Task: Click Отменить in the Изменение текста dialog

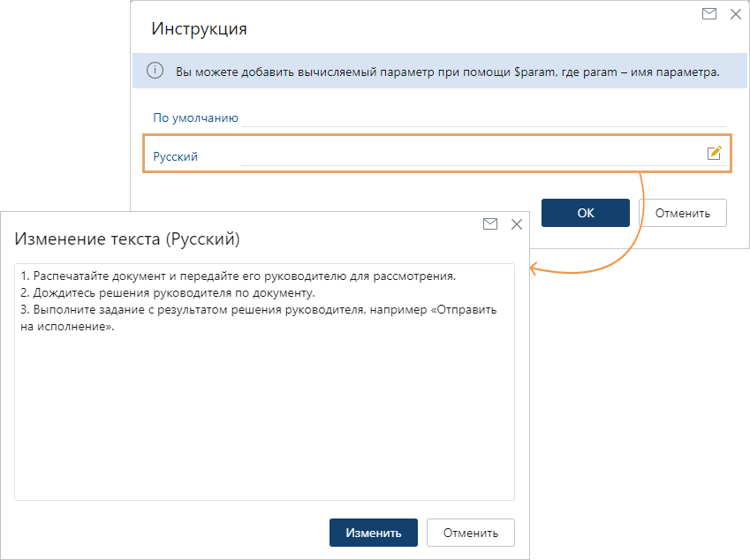Action: (x=470, y=533)
